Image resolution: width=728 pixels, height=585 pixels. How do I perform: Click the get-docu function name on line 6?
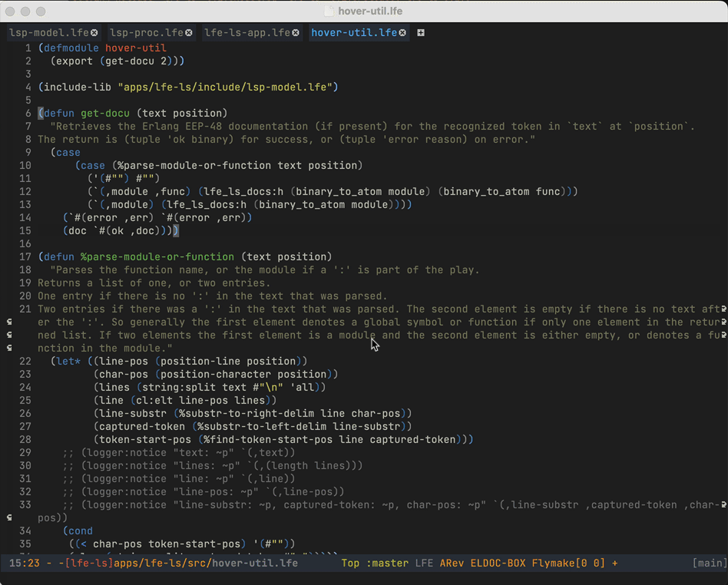tap(105, 114)
